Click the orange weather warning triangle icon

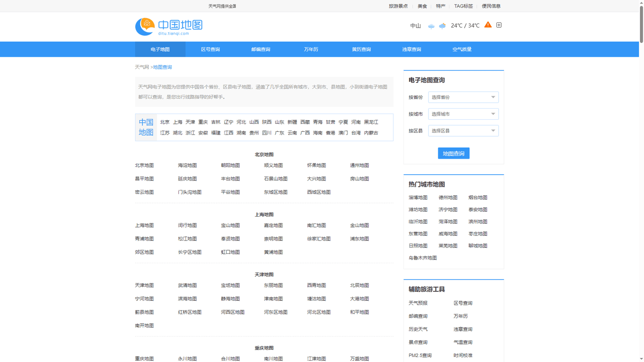[x=488, y=25]
